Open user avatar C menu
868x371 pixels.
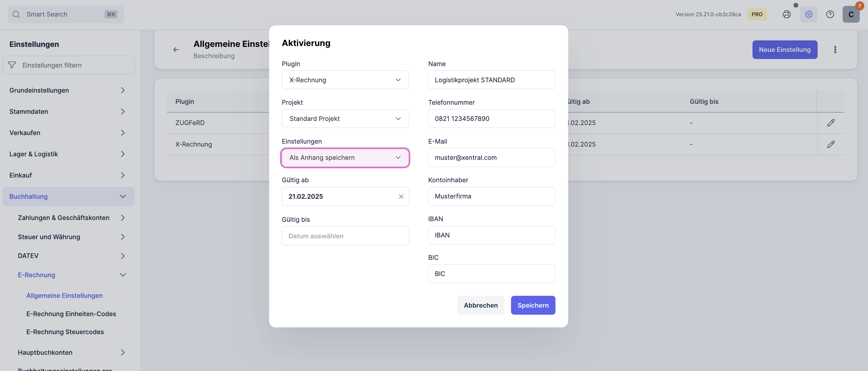pyautogui.click(x=851, y=14)
